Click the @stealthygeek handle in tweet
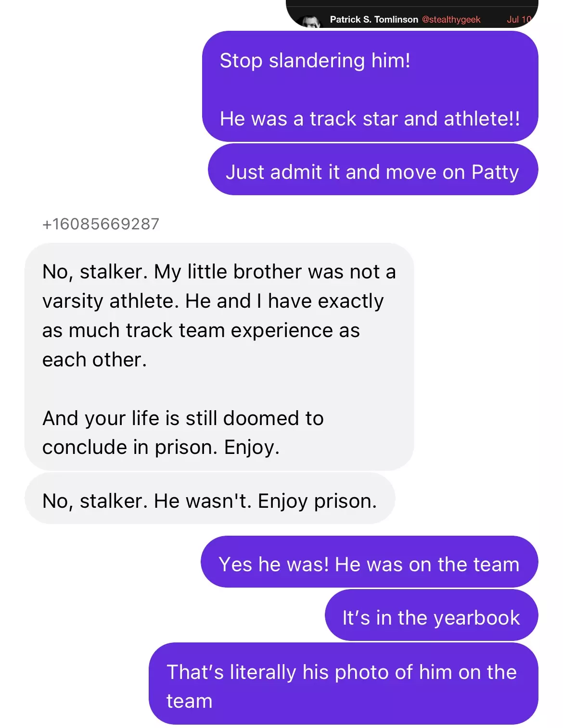Image resolution: width=563 pixels, height=728 pixels. (x=451, y=19)
